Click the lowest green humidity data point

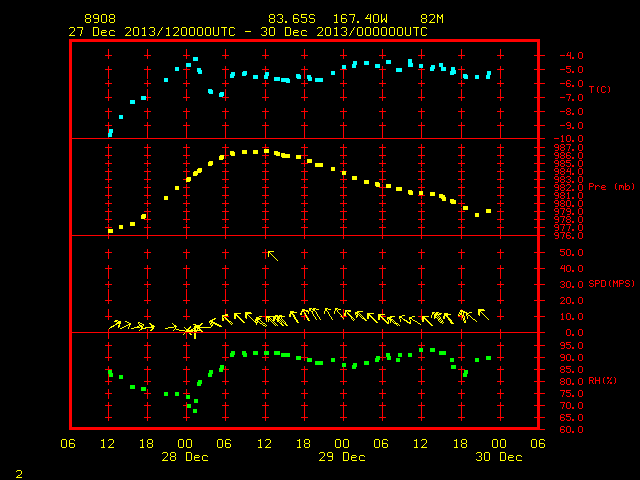pyautogui.click(x=195, y=411)
